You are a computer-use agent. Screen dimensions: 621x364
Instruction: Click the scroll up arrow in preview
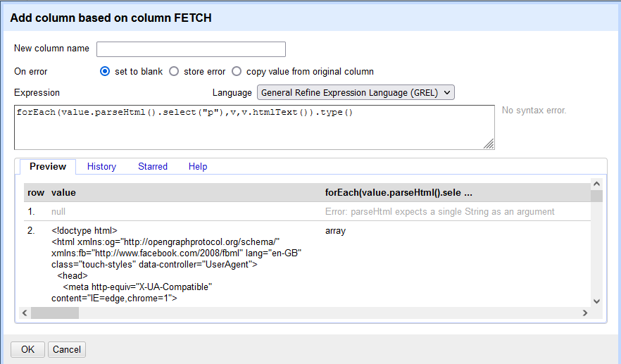point(596,184)
